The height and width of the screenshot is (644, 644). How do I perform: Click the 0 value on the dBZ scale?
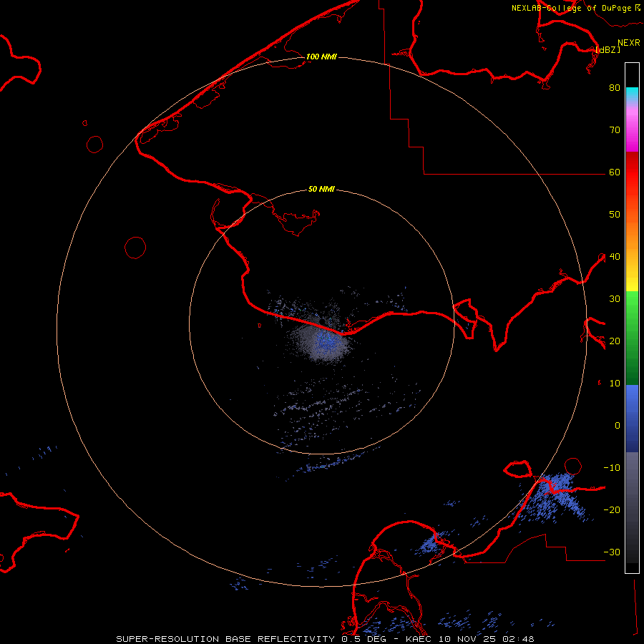click(618, 426)
